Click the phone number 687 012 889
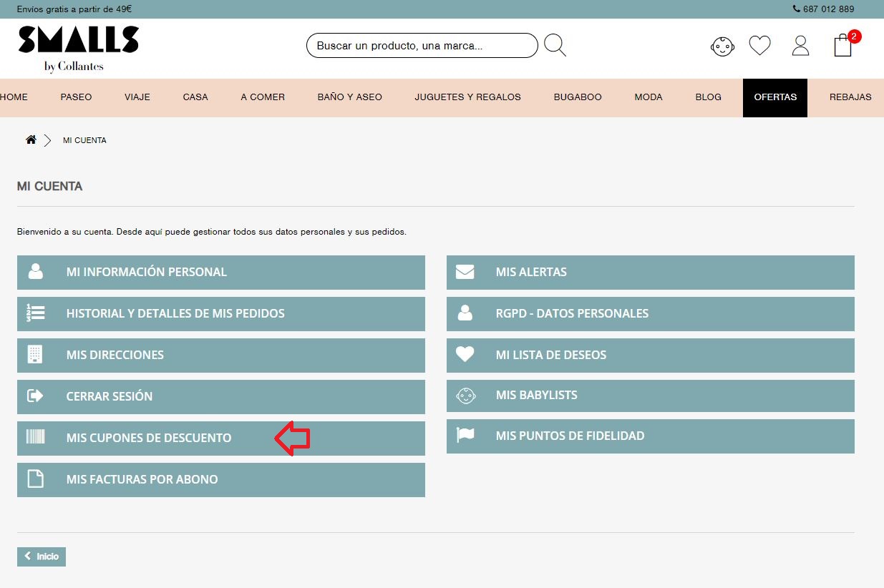The height and width of the screenshot is (588, 884). coord(827,9)
